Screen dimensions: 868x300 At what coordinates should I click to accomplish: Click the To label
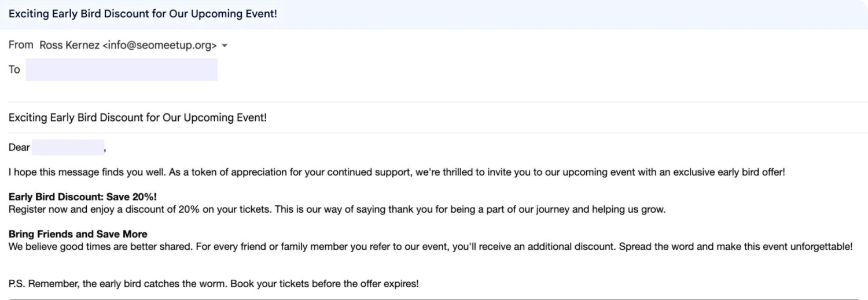coord(14,70)
